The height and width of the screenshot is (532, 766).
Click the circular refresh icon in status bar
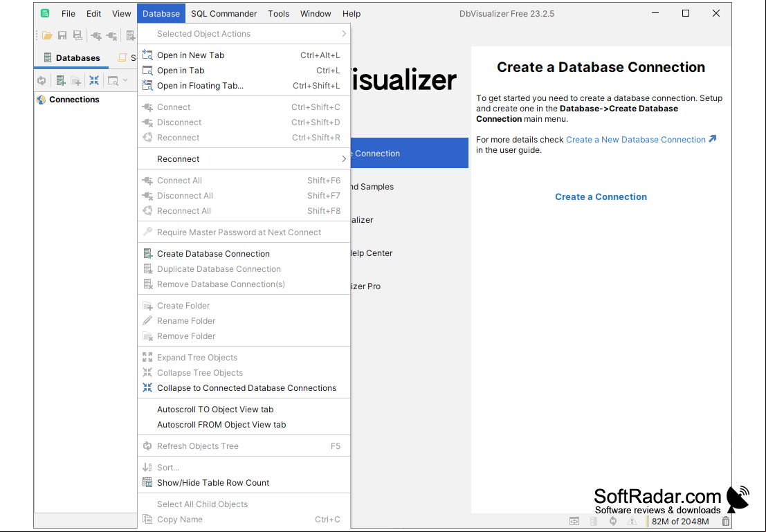(612, 521)
